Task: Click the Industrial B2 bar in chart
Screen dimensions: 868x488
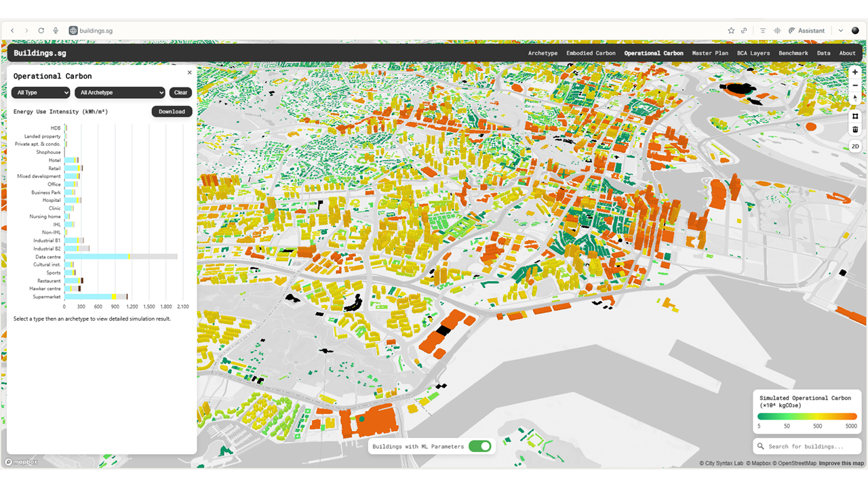Action: pos(77,249)
